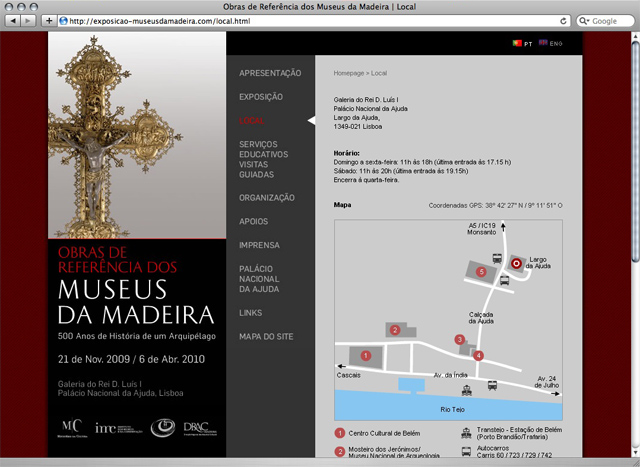Click the Cascais direction label

point(349,375)
